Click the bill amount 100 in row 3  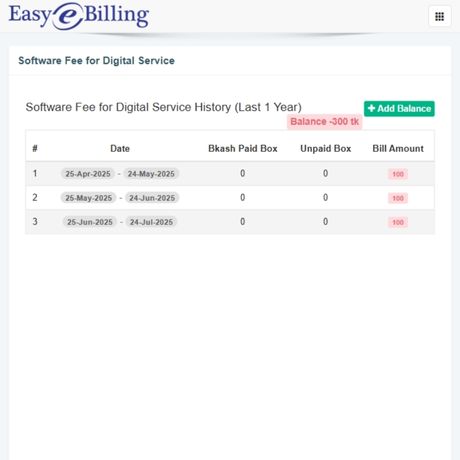[x=398, y=222]
